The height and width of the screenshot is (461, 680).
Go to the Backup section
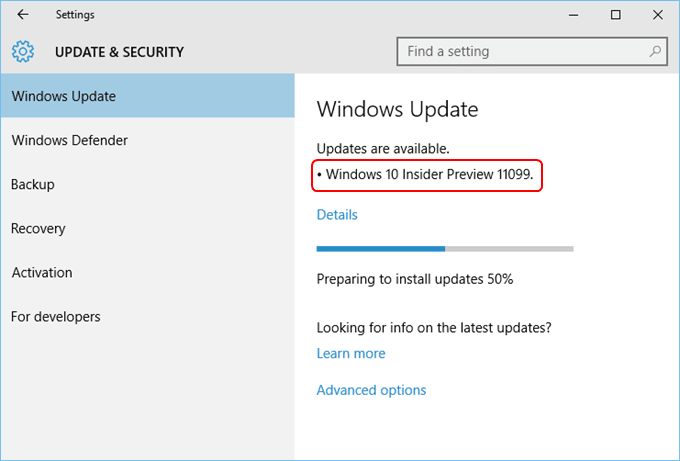pos(147,184)
